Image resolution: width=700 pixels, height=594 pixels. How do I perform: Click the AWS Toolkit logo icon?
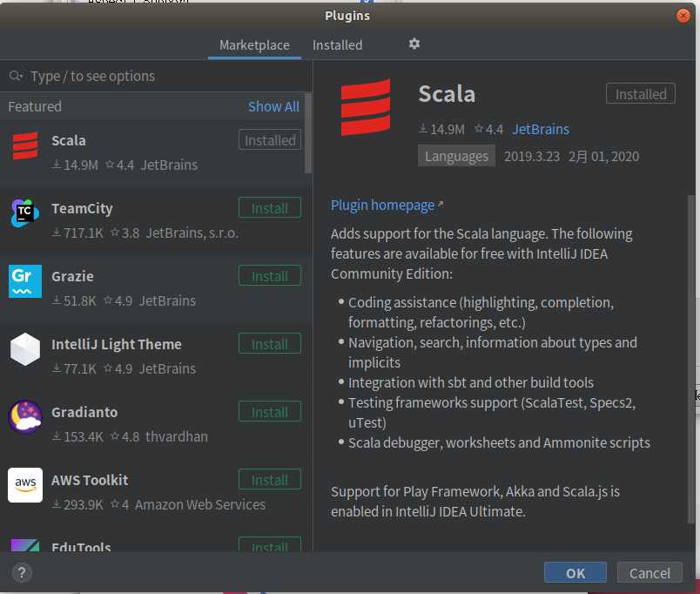(25, 485)
